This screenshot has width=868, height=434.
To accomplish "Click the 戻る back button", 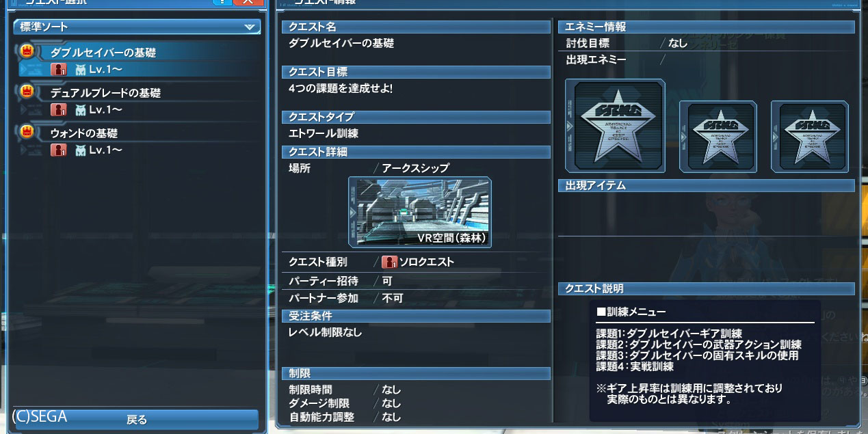I will [x=137, y=419].
